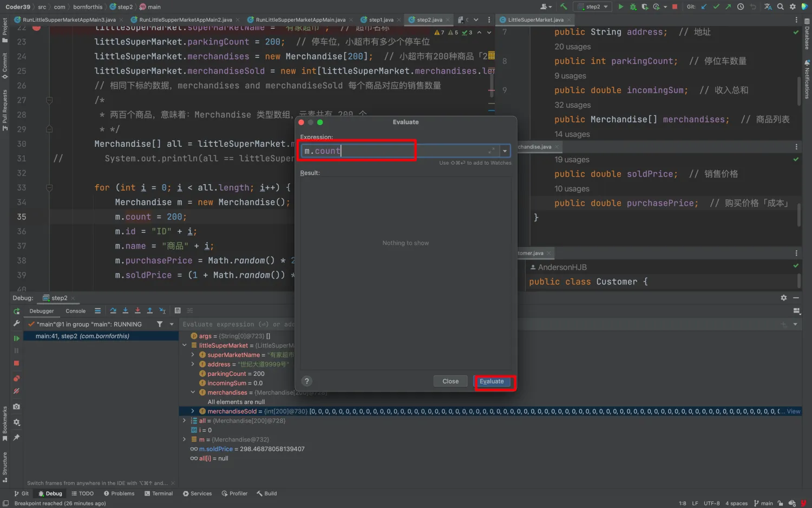Run step2 with the green play icon
812x508 pixels.
[x=621, y=6]
